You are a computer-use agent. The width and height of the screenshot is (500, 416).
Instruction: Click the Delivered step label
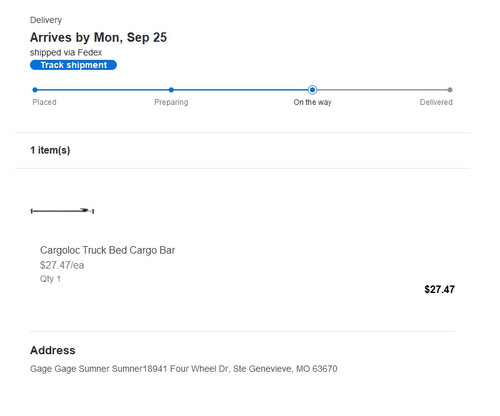(436, 102)
